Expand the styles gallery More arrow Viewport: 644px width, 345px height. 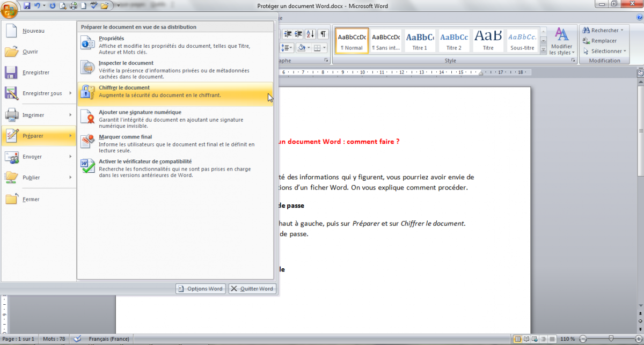pyautogui.click(x=543, y=50)
